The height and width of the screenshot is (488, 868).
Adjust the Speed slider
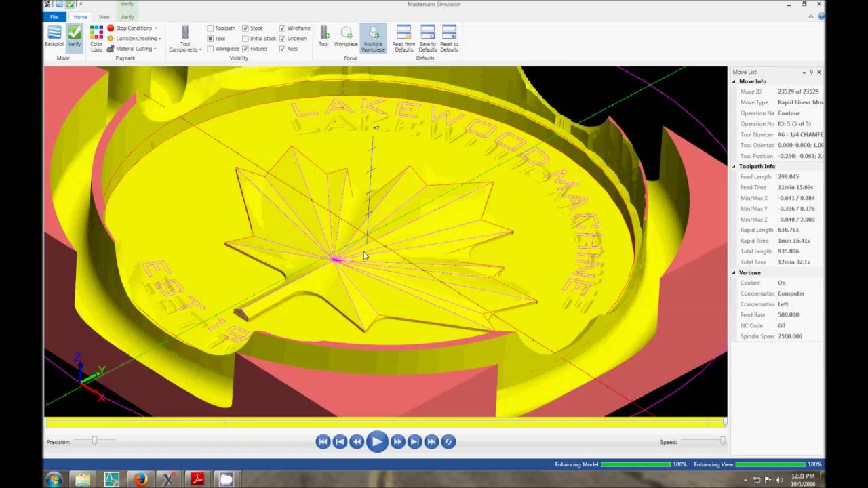click(x=722, y=441)
